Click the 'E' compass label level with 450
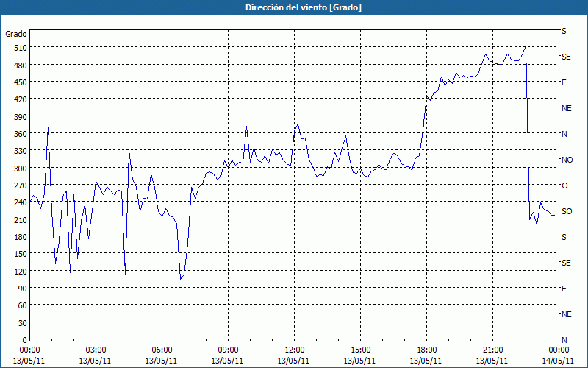Image resolution: width=588 pixels, height=368 pixels. tap(564, 82)
